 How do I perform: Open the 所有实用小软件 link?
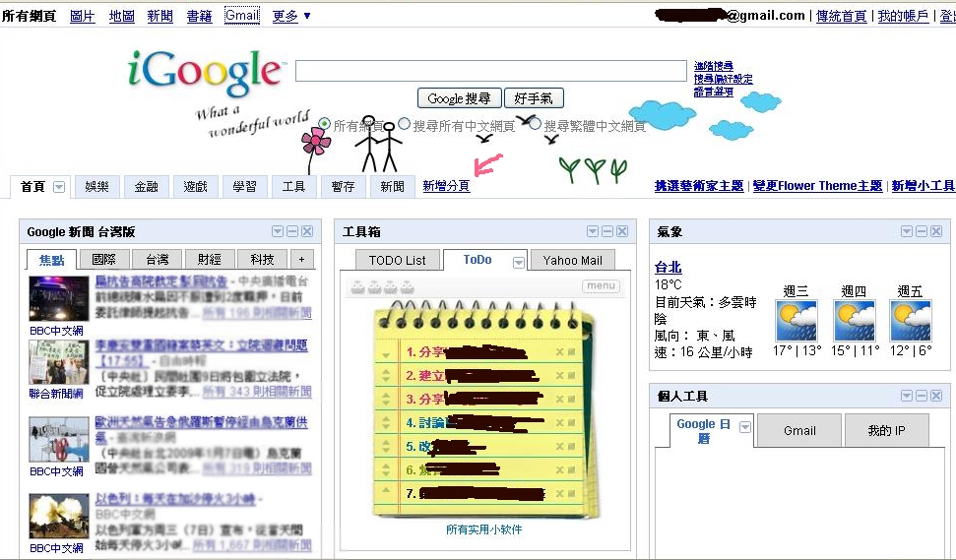pyautogui.click(x=484, y=529)
